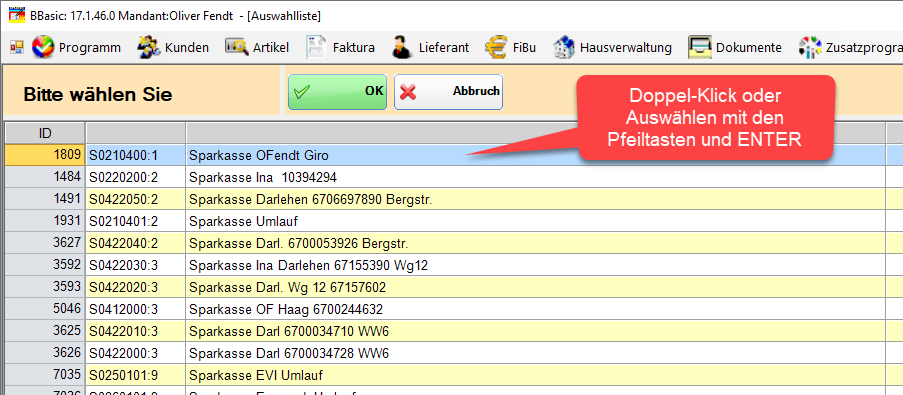903x395 pixels.
Task: Select ID cell 3593
Action: tap(45, 287)
